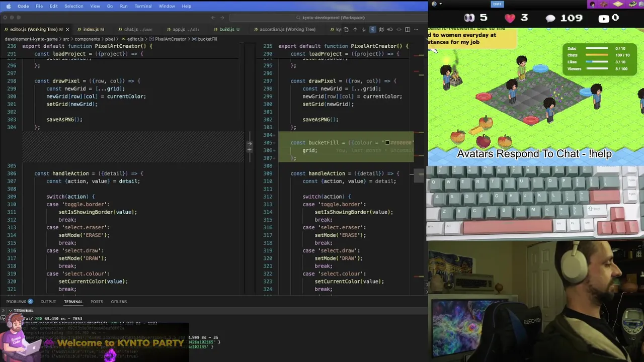Split the editor with layout icon

(x=408, y=29)
